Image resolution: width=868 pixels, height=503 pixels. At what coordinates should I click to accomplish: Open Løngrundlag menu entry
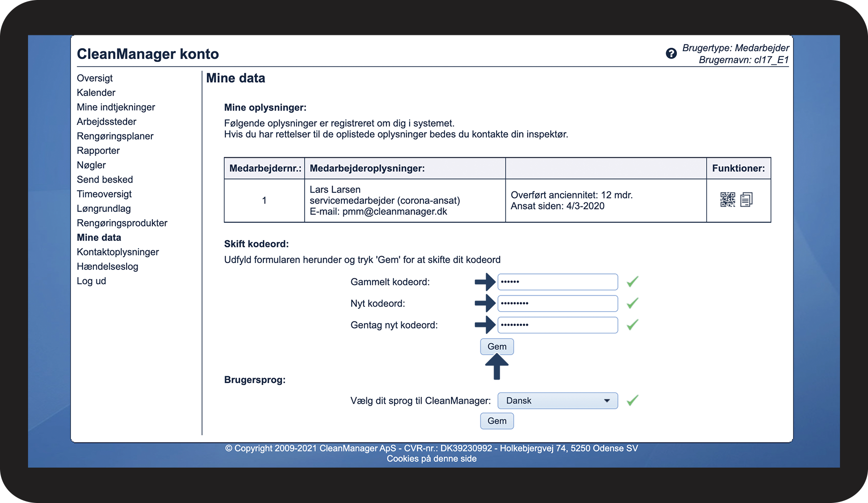[104, 208]
